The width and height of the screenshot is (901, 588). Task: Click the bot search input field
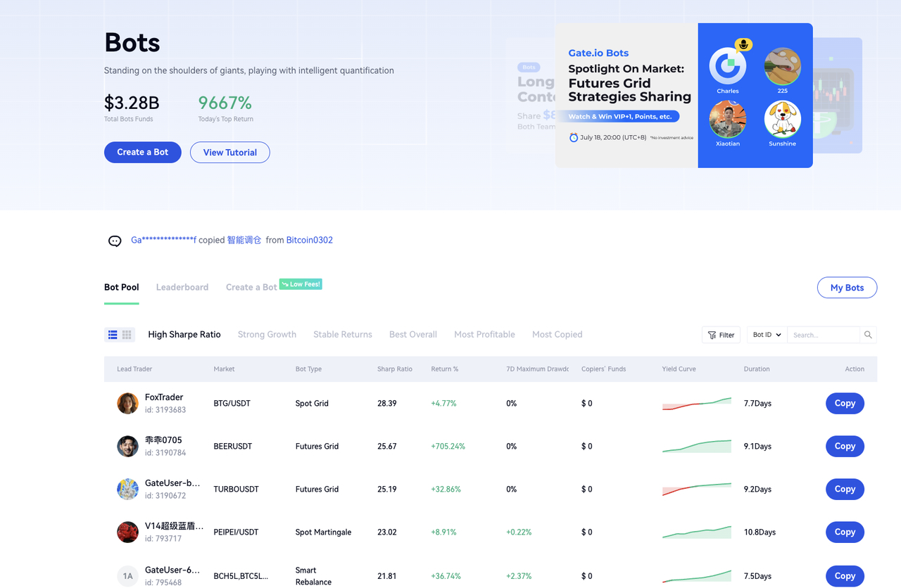click(x=822, y=335)
